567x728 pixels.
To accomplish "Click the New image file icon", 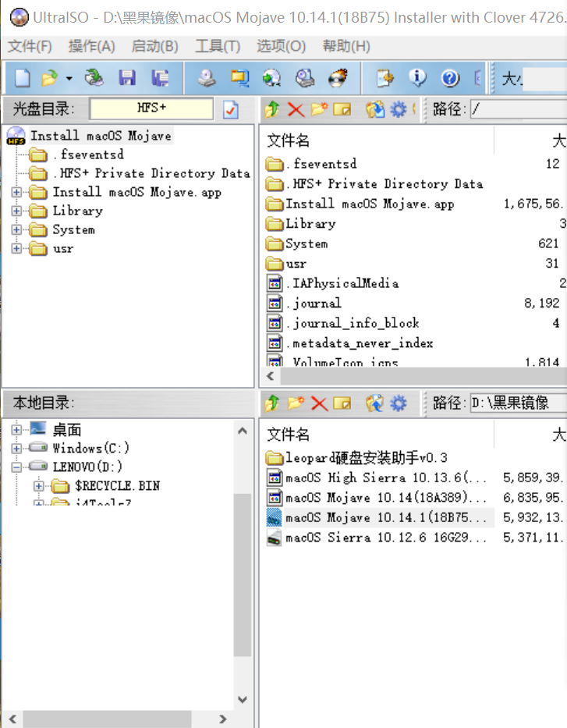I will point(23,78).
